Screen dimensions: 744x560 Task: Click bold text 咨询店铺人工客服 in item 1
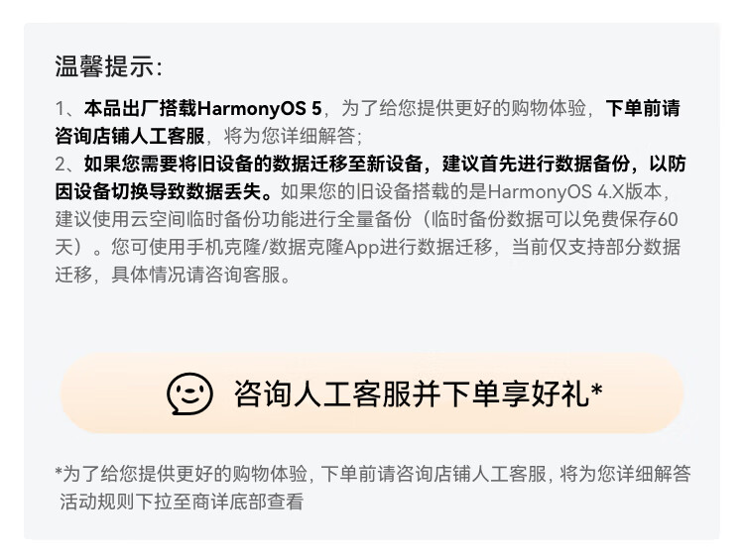[x=130, y=136]
